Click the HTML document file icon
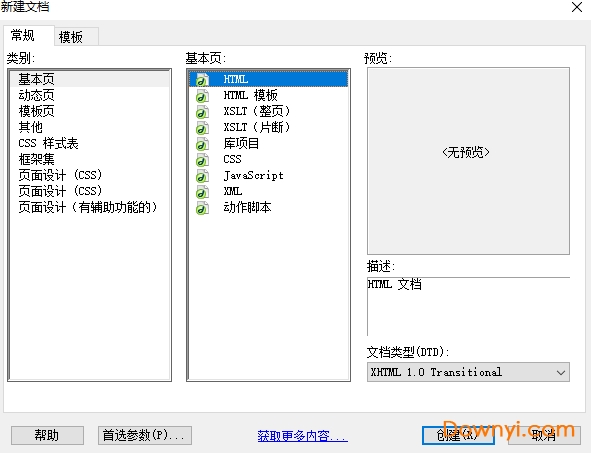Viewport: 591px width, 453px height. (202, 80)
